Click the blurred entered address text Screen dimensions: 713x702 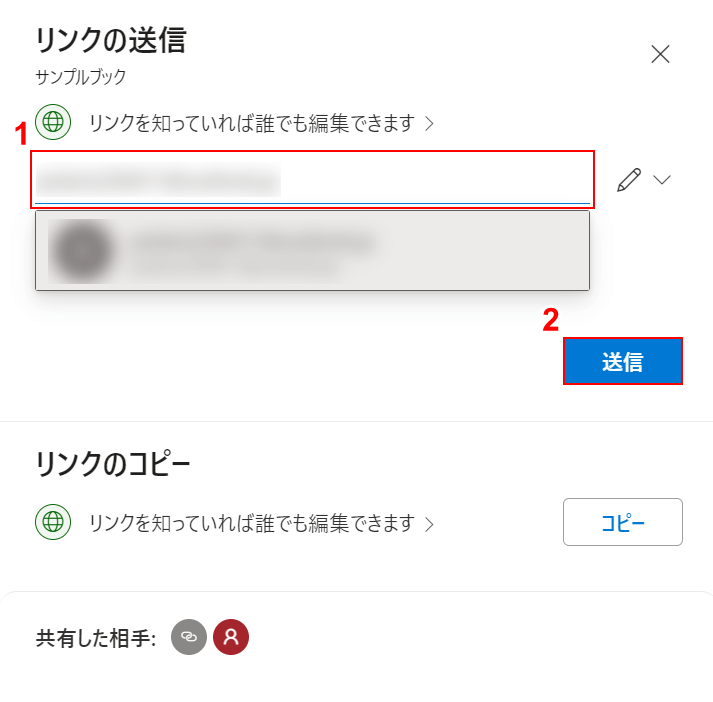[158, 181]
